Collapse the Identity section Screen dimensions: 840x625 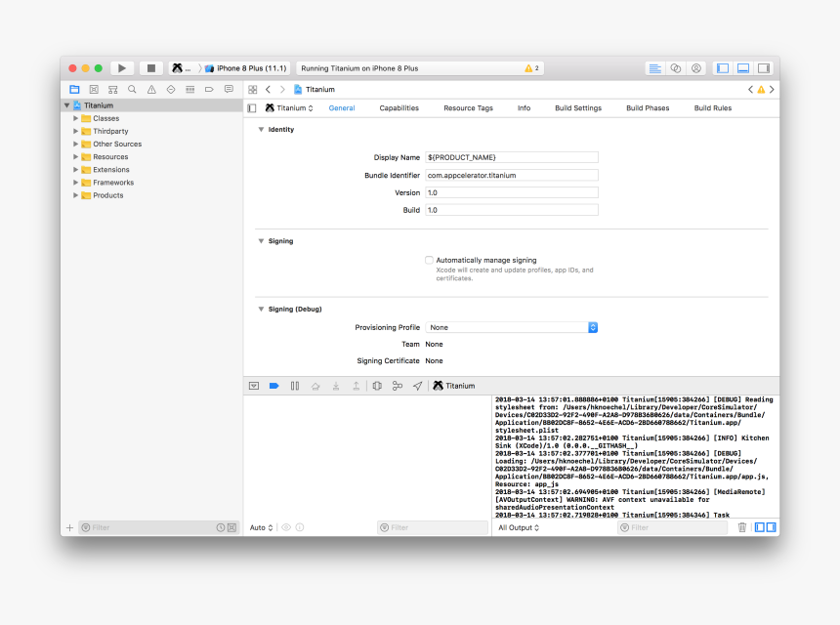(261, 130)
